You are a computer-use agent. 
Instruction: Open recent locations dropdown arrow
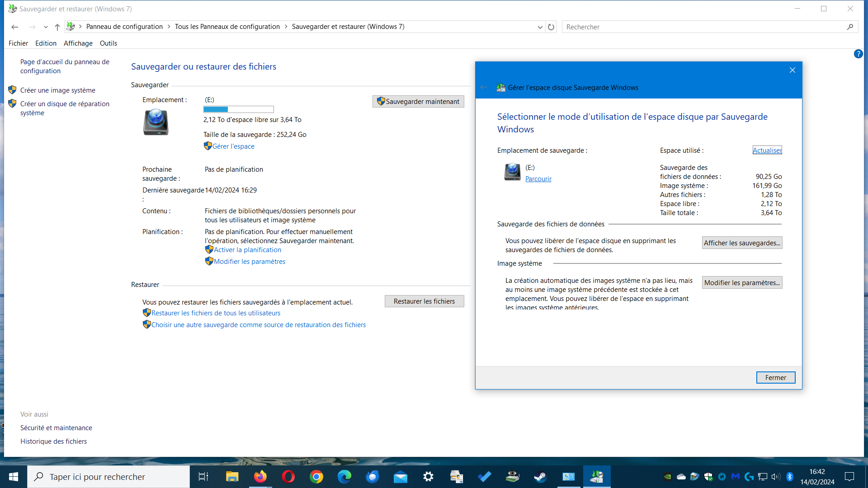pos(46,27)
